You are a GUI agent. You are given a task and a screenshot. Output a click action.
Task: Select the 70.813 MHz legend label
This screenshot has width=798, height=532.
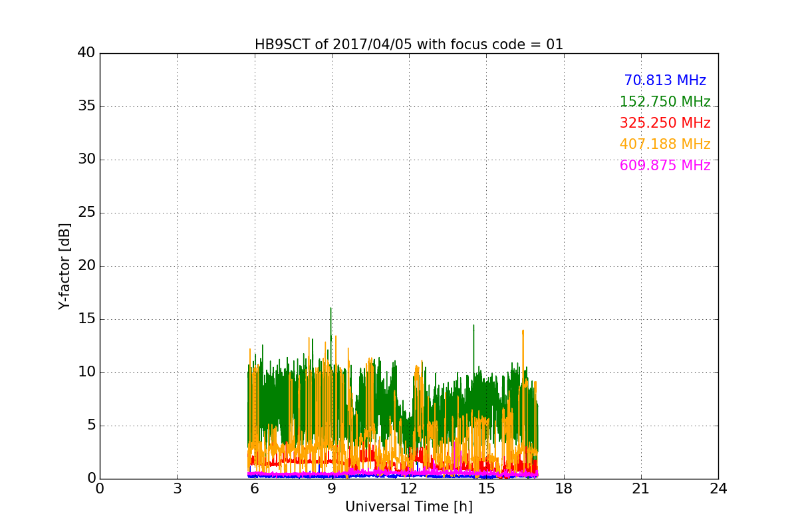click(665, 80)
